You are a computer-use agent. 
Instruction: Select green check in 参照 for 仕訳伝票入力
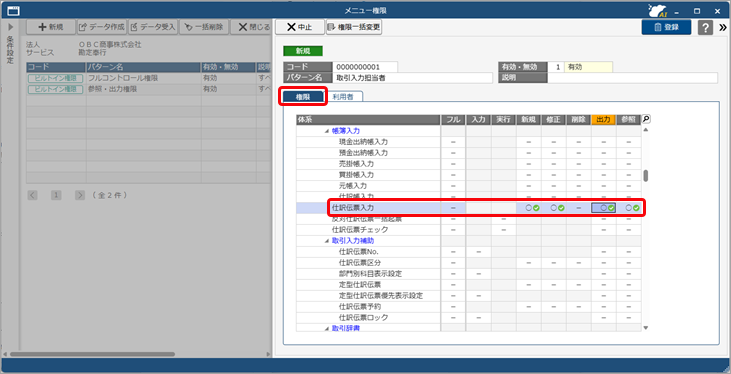click(636, 208)
